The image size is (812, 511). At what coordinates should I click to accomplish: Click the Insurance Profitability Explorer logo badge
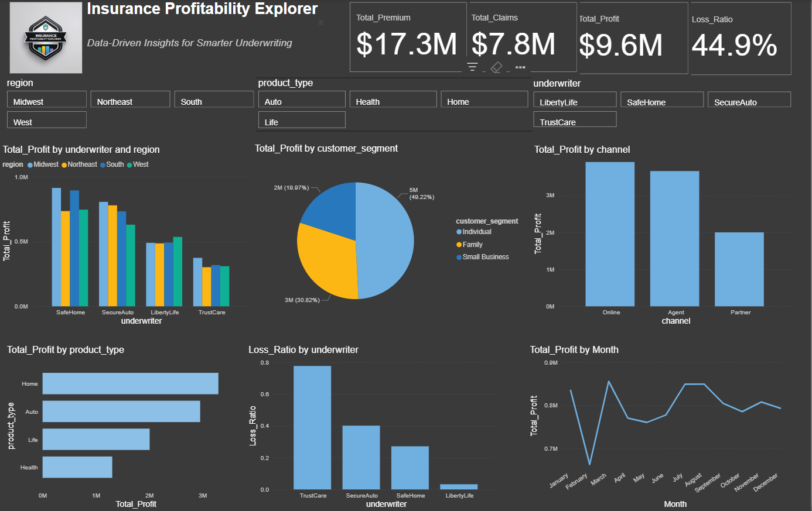coord(46,38)
